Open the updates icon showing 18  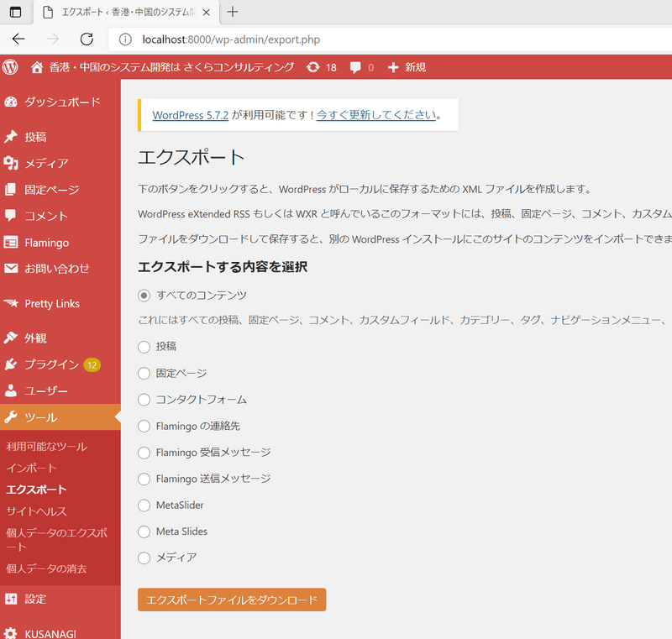click(313, 67)
